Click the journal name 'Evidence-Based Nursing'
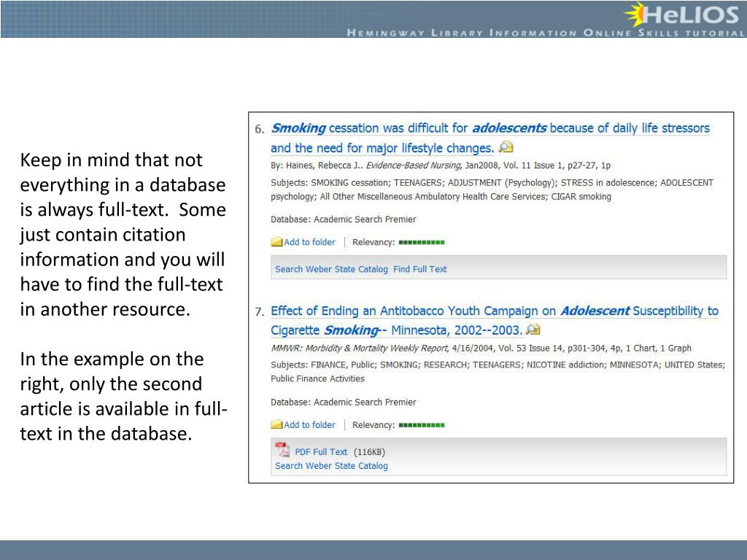747x560 pixels. [x=413, y=166]
